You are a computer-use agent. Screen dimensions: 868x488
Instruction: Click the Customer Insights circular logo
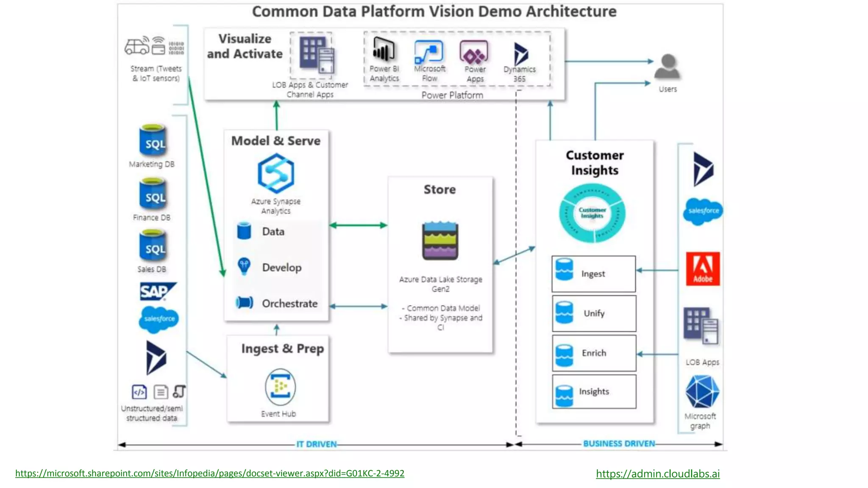click(x=592, y=213)
